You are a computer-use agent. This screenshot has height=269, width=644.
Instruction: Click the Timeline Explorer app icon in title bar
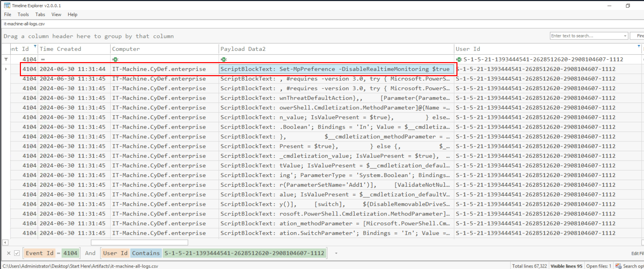(7, 5)
